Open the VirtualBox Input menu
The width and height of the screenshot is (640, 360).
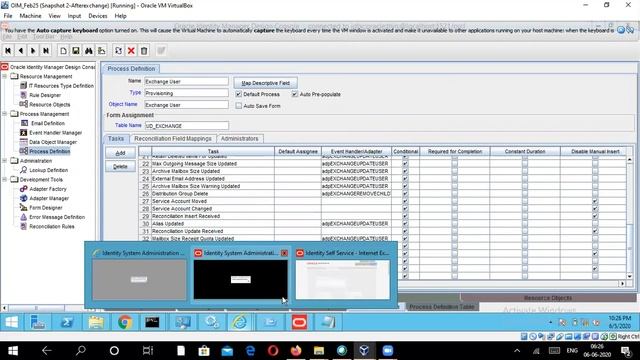tap(74, 16)
